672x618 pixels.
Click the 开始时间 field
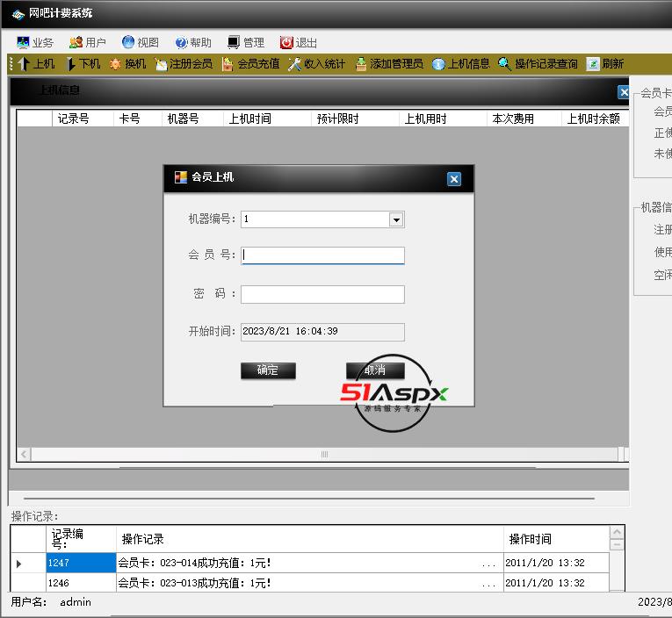322,332
